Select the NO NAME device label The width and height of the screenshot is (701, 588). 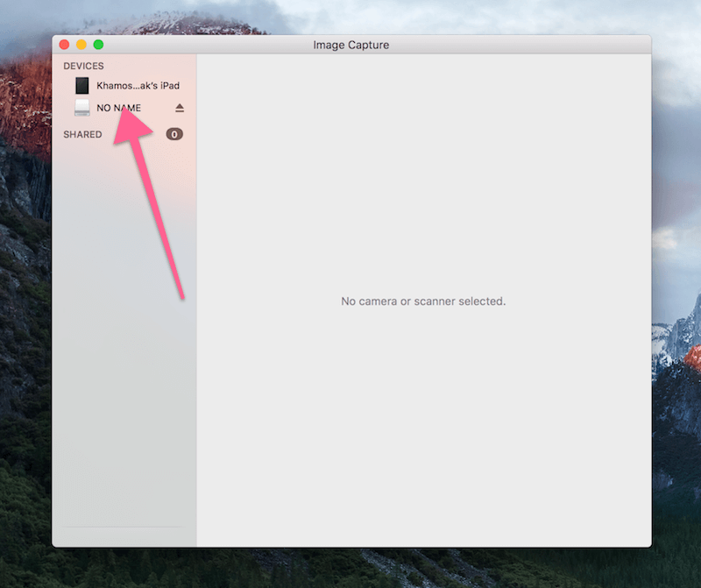pos(118,108)
